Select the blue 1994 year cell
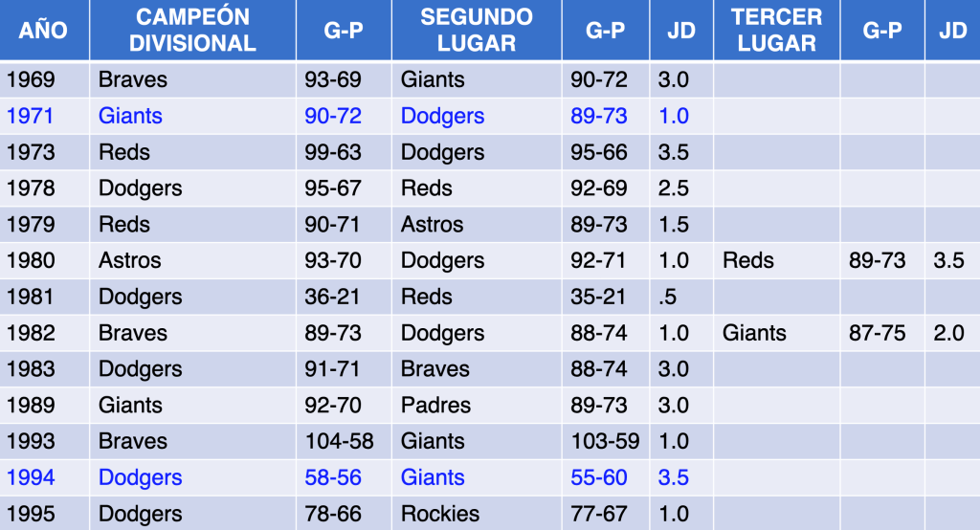The image size is (980, 530). click(x=30, y=477)
